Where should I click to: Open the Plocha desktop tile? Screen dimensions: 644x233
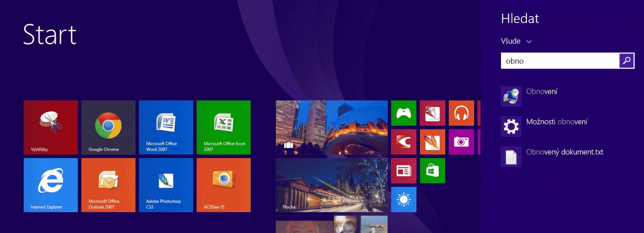click(332, 185)
